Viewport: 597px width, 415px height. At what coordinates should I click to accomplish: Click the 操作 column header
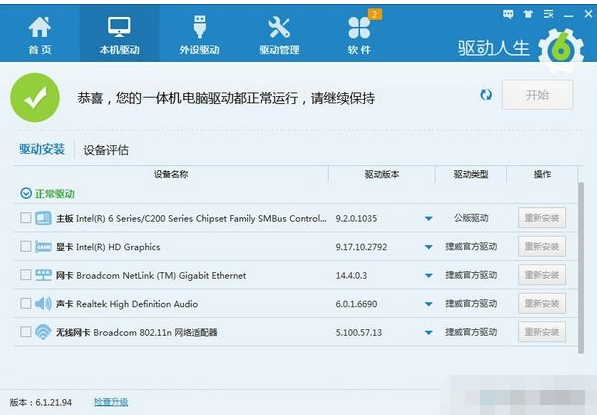pos(542,174)
